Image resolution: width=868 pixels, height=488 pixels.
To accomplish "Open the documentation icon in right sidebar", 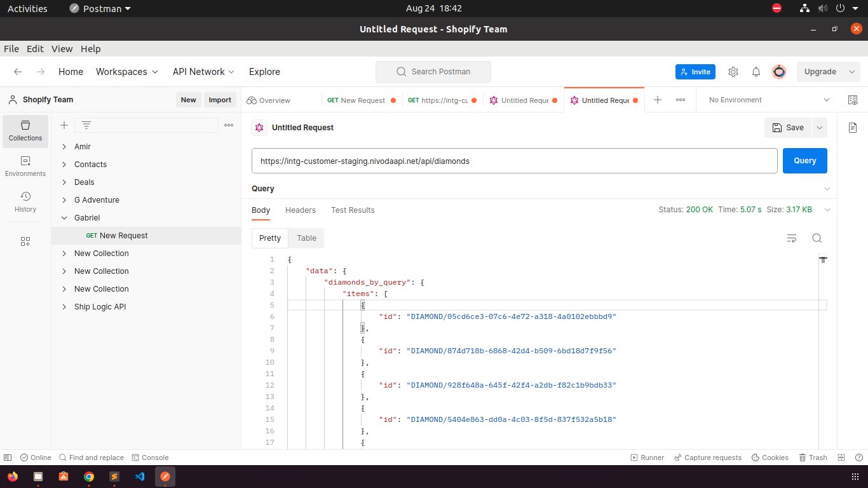I will pos(853,128).
